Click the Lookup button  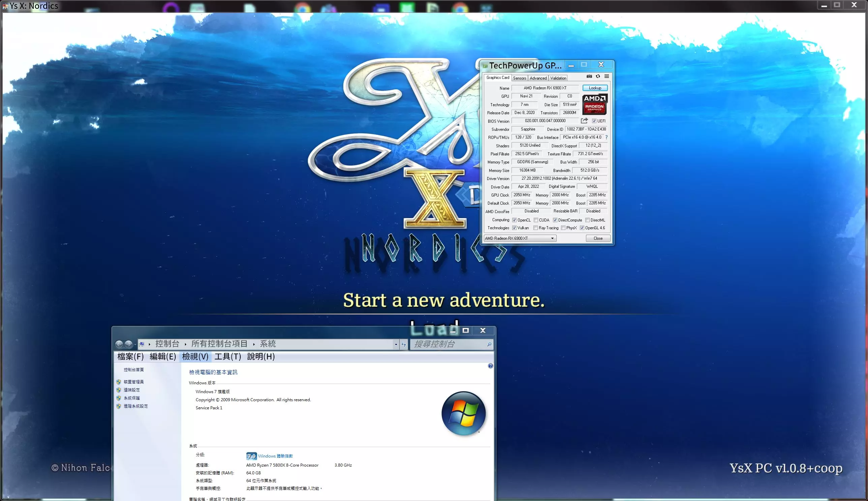pyautogui.click(x=595, y=88)
